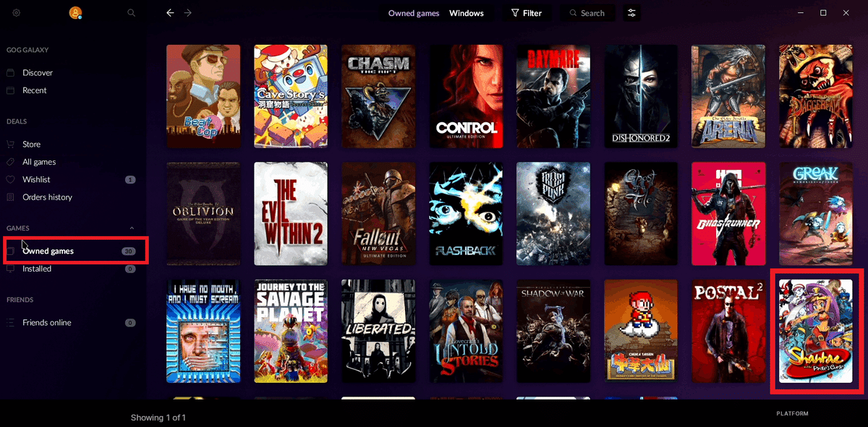Open the Cave Story's game cover
Image resolution: width=868 pixels, height=427 pixels.
pos(291,96)
